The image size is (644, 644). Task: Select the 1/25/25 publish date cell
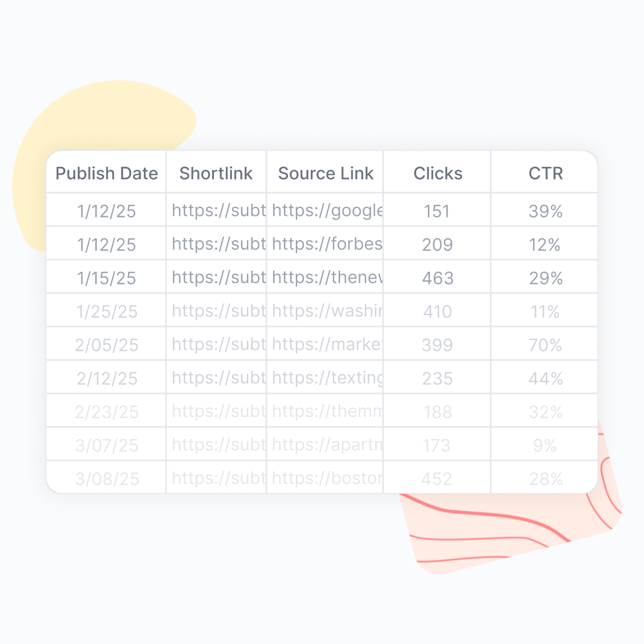coord(107,312)
